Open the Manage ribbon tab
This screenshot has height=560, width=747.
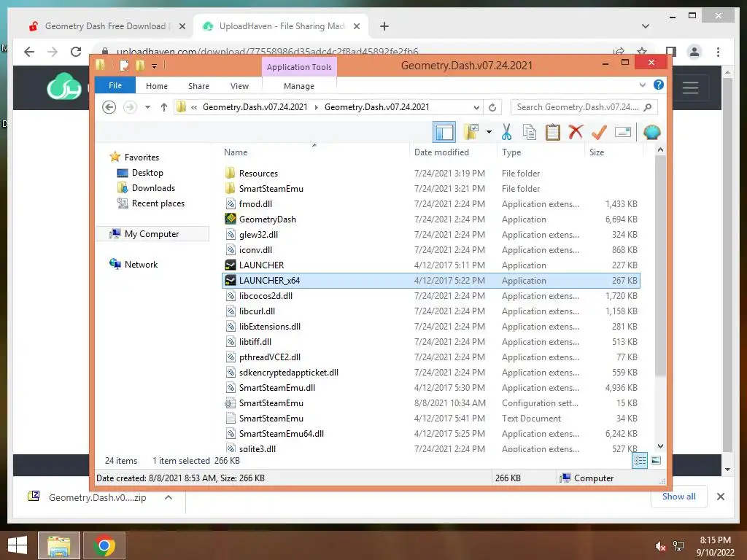coord(299,86)
